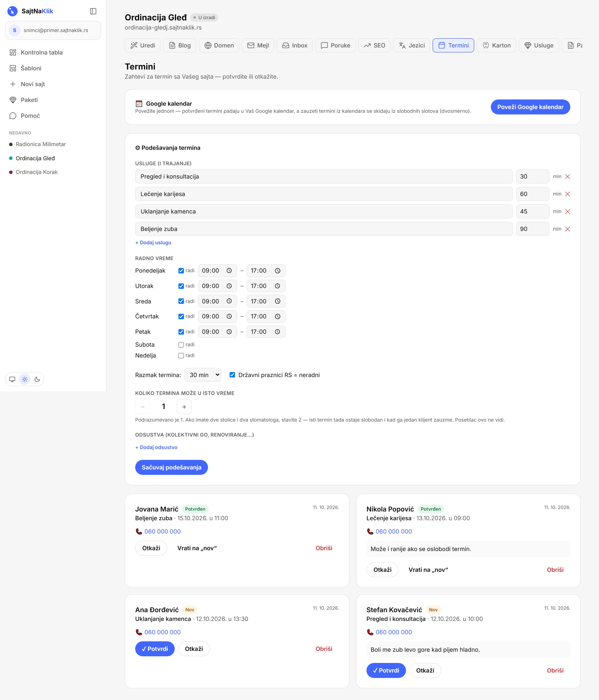
Task: Go to the Inbox tab
Action: click(x=295, y=45)
